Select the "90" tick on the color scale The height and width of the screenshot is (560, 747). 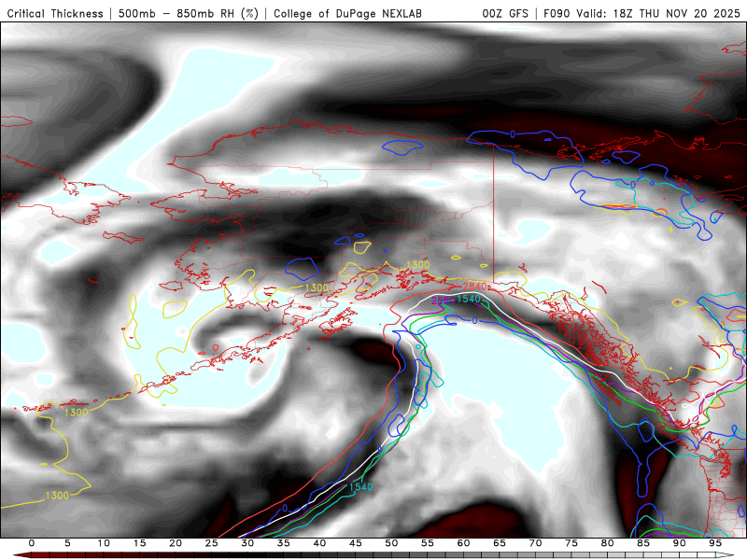point(680,543)
